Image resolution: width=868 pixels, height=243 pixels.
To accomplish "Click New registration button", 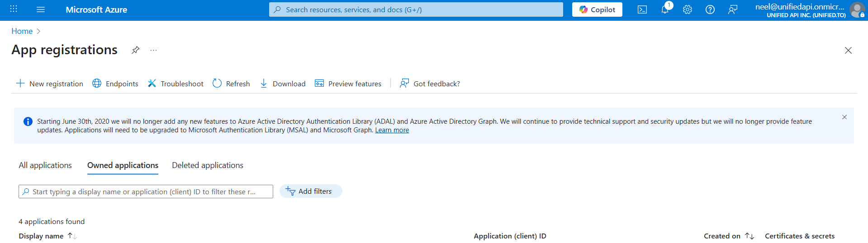I will (50, 84).
